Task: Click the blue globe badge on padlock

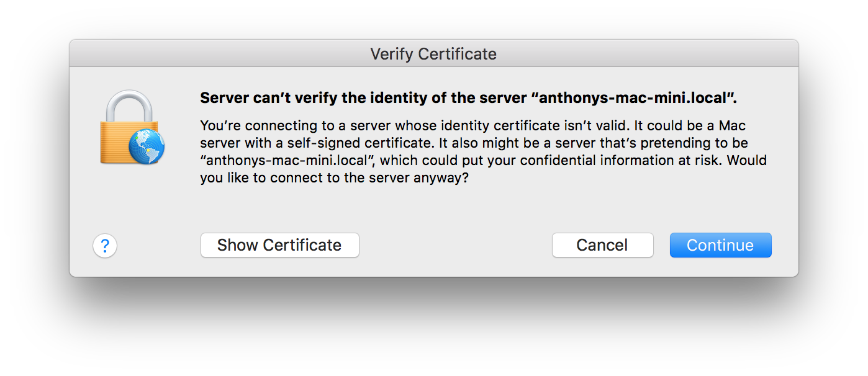Action: (147, 146)
